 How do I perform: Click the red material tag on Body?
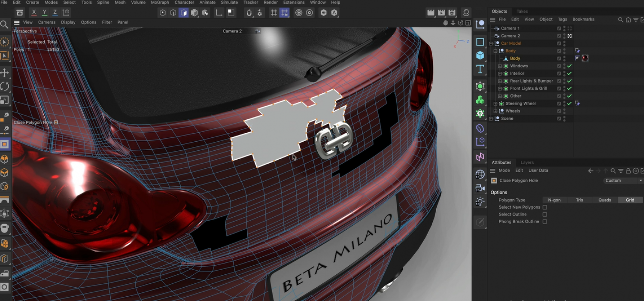click(x=585, y=58)
